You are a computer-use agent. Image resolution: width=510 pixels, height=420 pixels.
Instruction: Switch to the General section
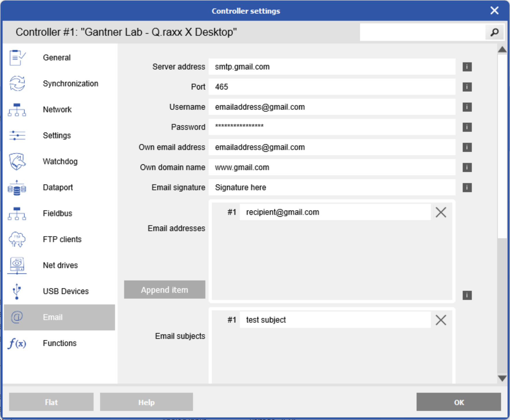click(57, 58)
